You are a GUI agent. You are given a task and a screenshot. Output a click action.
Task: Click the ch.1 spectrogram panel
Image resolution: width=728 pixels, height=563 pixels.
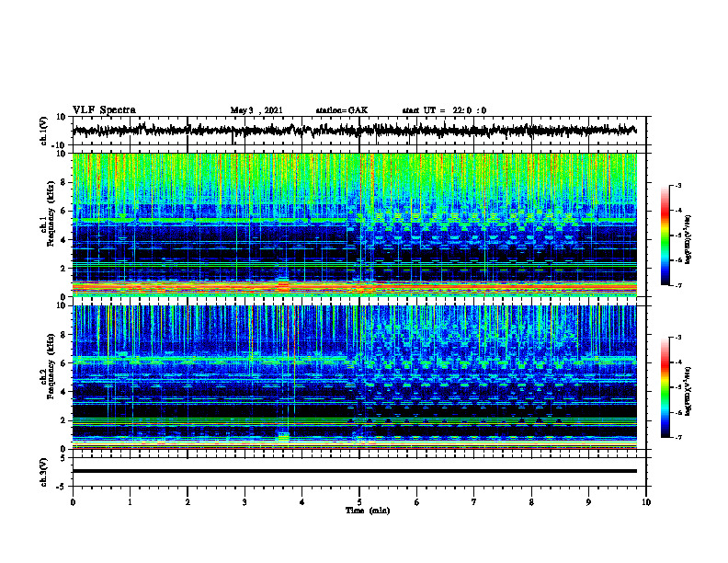click(x=354, y=224)
